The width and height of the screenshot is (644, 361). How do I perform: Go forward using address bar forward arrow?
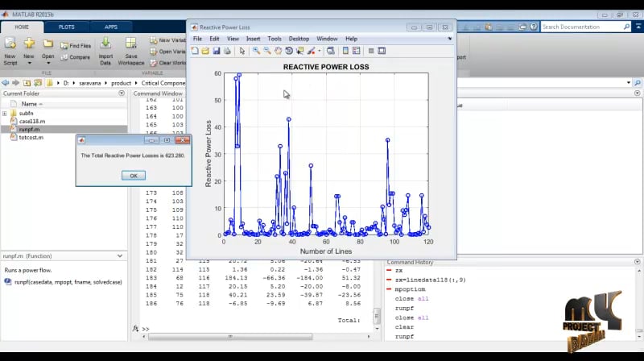tap(15, 83)
